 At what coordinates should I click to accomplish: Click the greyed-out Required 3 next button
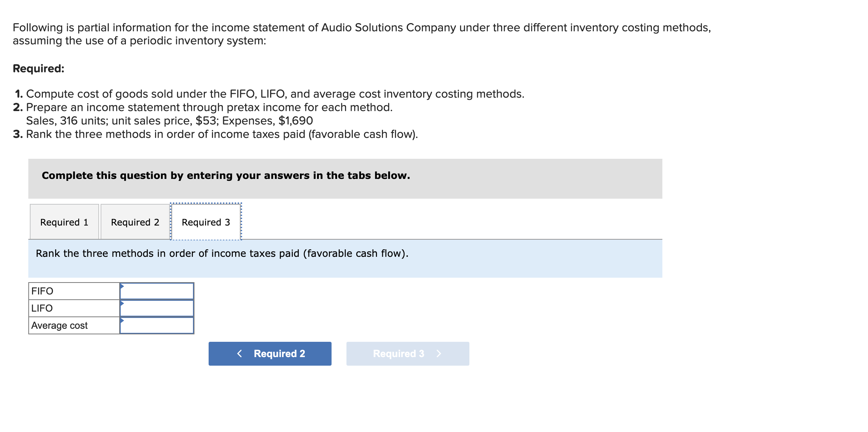[x=408, y=353]
